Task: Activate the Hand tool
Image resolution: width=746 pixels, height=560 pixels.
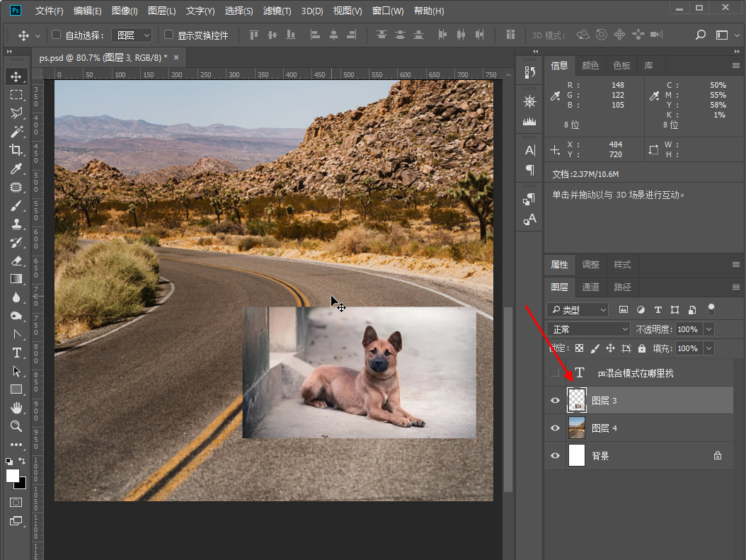Action: [16, 408]
